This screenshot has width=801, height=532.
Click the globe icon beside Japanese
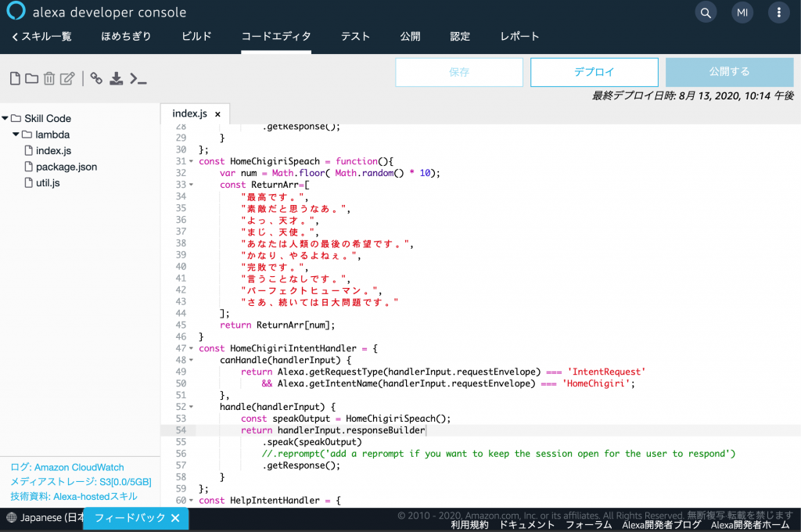click(x=11, y=518)
